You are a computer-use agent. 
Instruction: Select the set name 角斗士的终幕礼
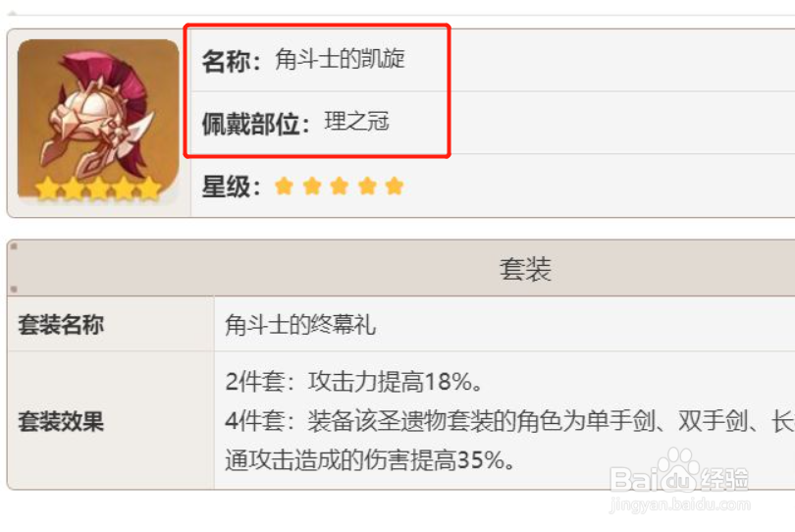coord(300,325)
